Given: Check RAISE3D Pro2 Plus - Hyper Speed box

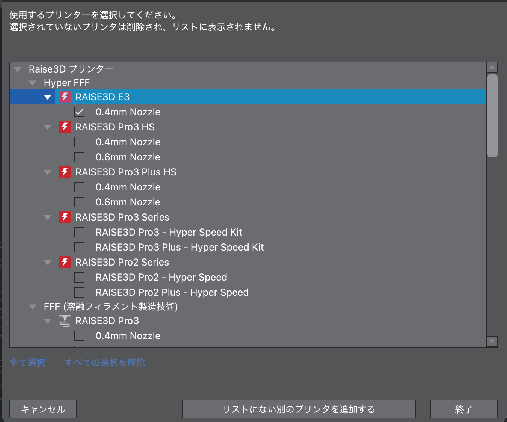Looking at the screenshot, I should click(79, 292).
